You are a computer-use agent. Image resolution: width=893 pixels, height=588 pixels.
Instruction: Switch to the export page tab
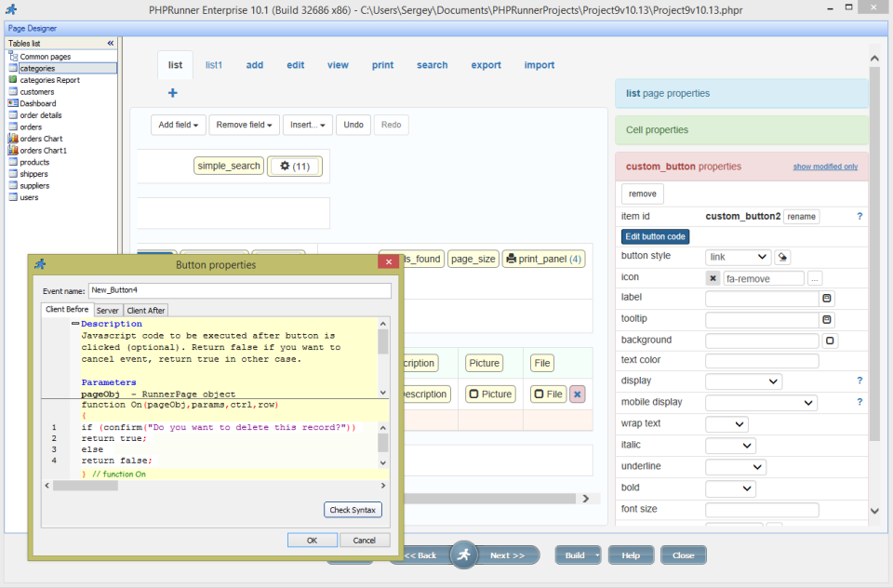tap(486, 65)
